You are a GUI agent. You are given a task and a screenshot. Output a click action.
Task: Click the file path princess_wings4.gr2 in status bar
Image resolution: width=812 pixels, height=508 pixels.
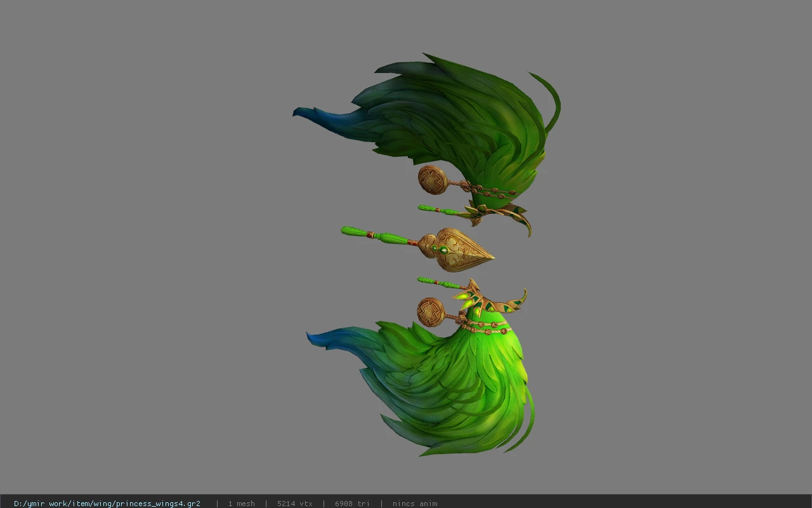click(x=107, y=504)
